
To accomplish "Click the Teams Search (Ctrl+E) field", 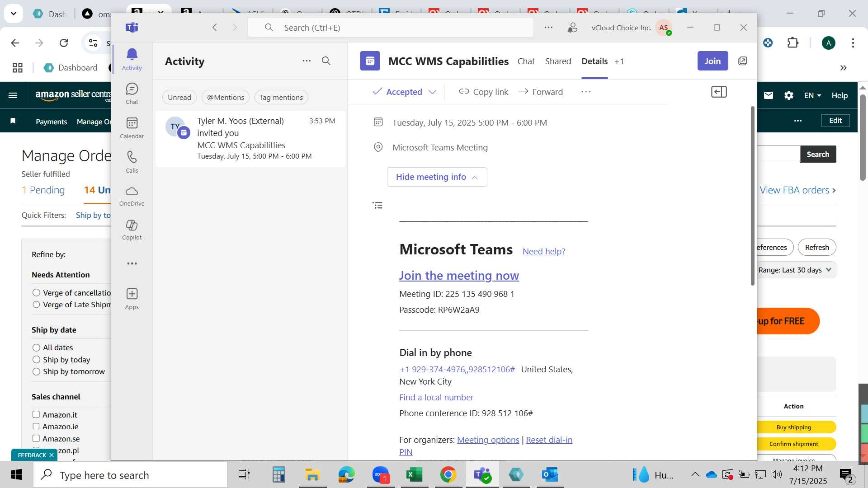I will 391,28.
